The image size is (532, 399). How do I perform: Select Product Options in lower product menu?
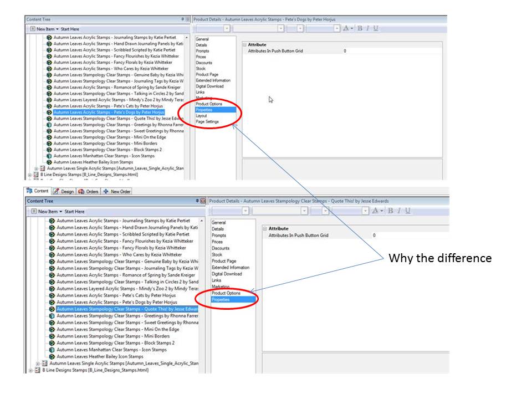pyautogui.click(x=226, y=293)
